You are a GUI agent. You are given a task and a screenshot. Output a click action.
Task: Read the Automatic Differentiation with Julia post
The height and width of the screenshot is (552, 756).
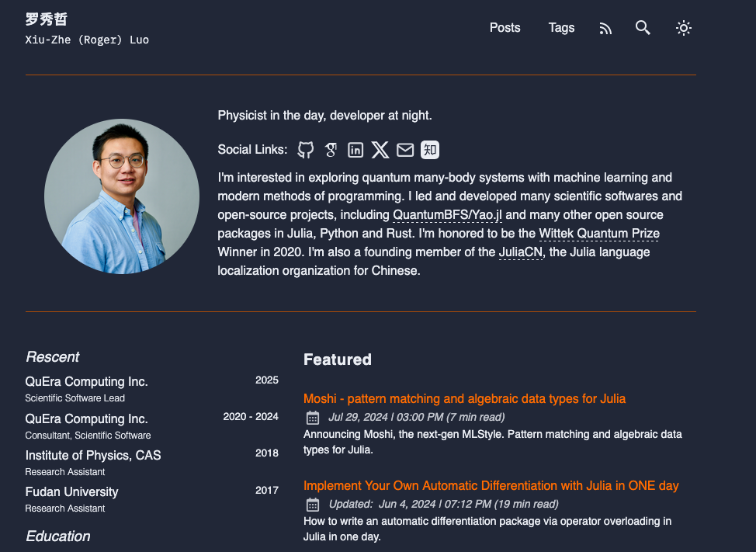pyautogui.click(x=491, y=485)
